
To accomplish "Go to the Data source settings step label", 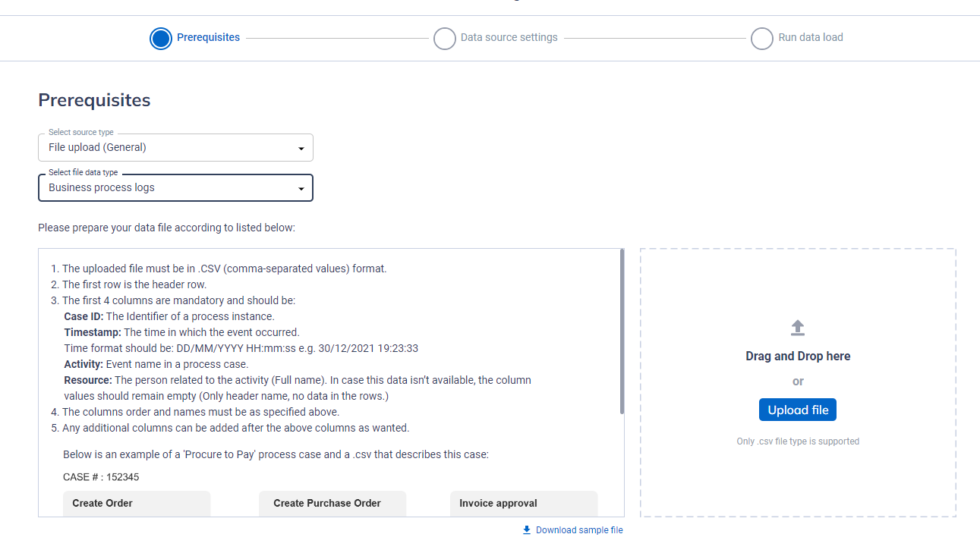I will click(x=509, y=37).
